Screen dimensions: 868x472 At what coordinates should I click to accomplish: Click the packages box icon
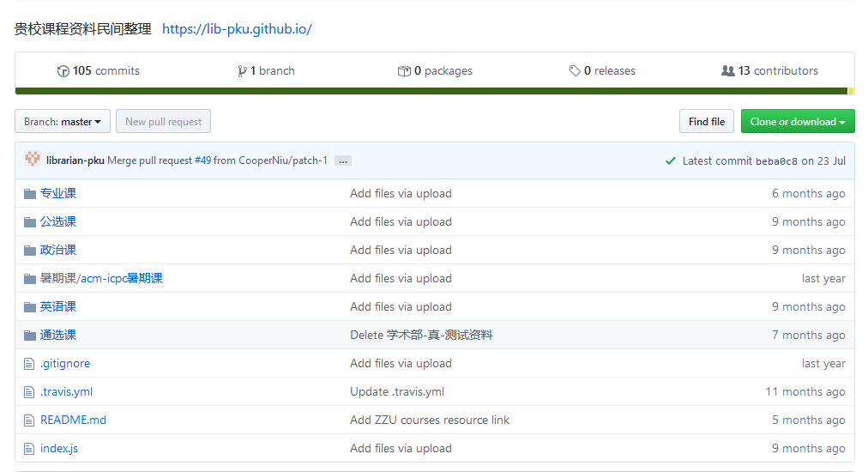[x=404, y=71]
